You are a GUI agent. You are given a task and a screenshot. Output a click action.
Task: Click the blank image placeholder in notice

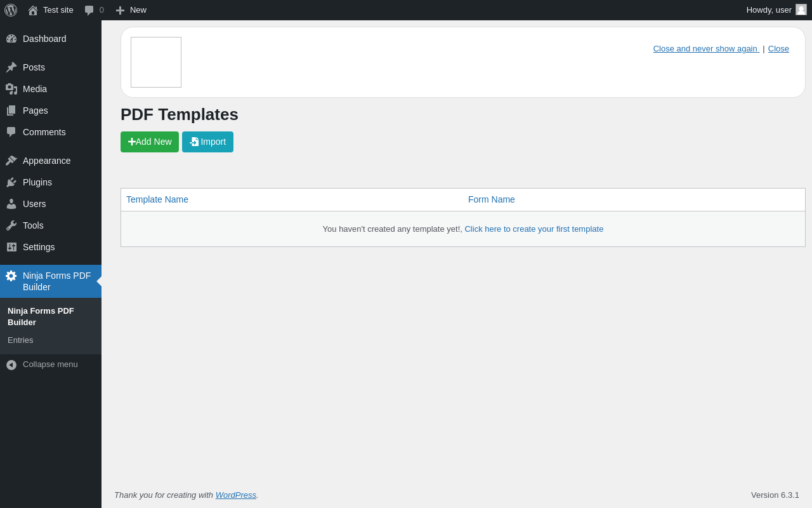click(x=156, y=62)
